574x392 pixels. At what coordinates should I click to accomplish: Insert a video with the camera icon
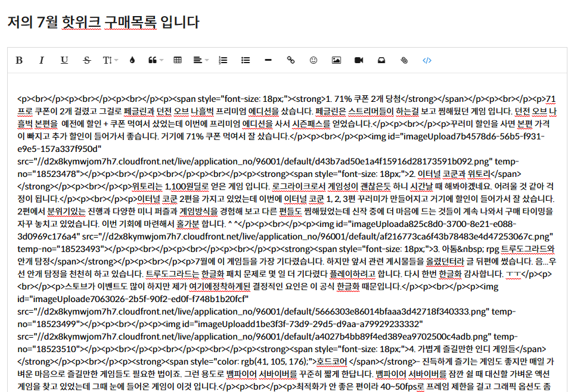(359, 60)
